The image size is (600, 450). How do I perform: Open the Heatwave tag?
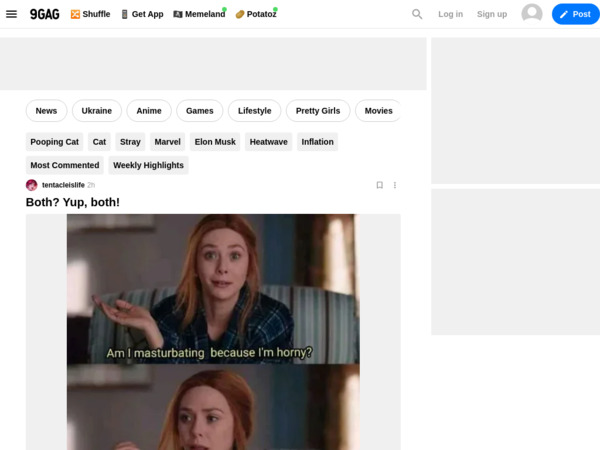pyautogui.click(x=269, y=142)
